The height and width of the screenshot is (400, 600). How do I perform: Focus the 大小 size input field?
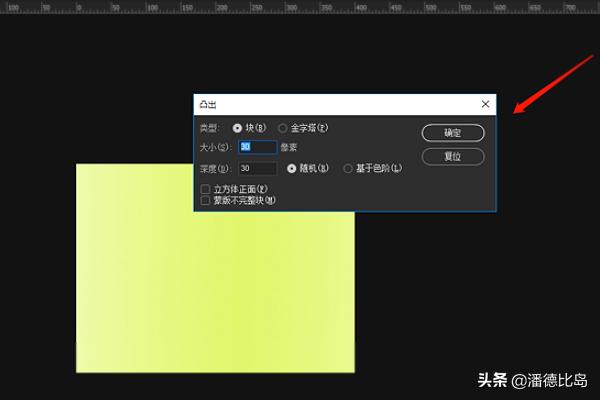[x=257, y=147]
